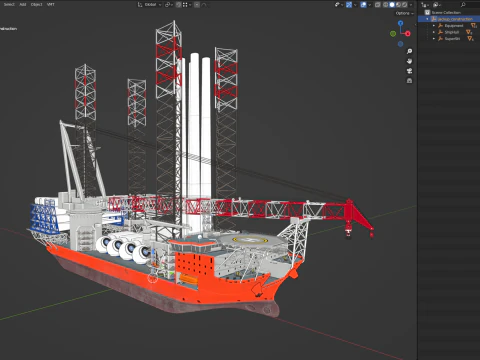Open the Object menu in the viewport header
This screenshot has width=480, height=360.
pos(37,4)
